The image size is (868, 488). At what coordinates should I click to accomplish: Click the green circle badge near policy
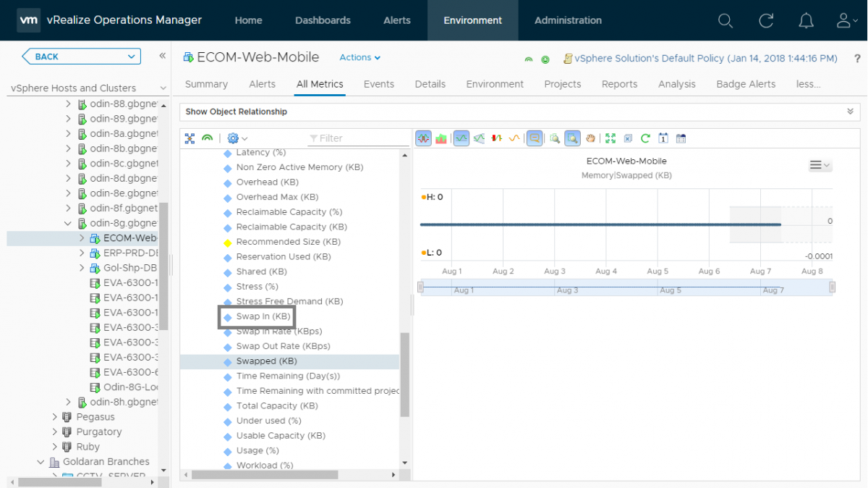(x=545, y=59)
